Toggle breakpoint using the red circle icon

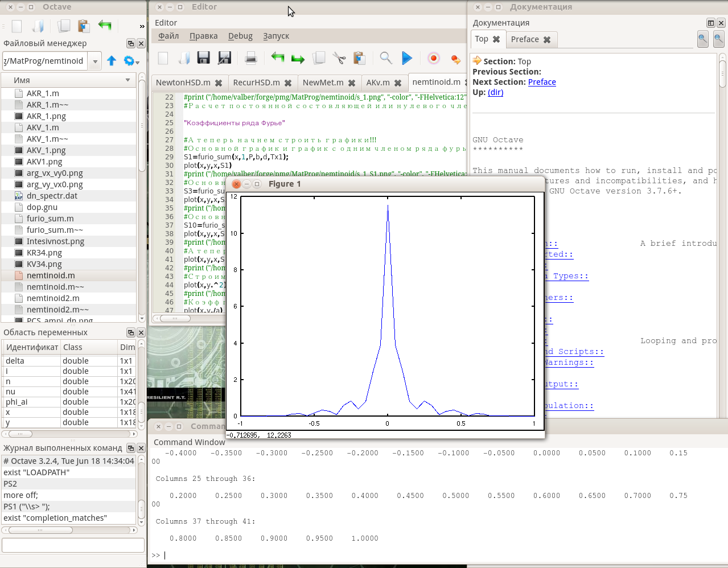coord(433,58)
